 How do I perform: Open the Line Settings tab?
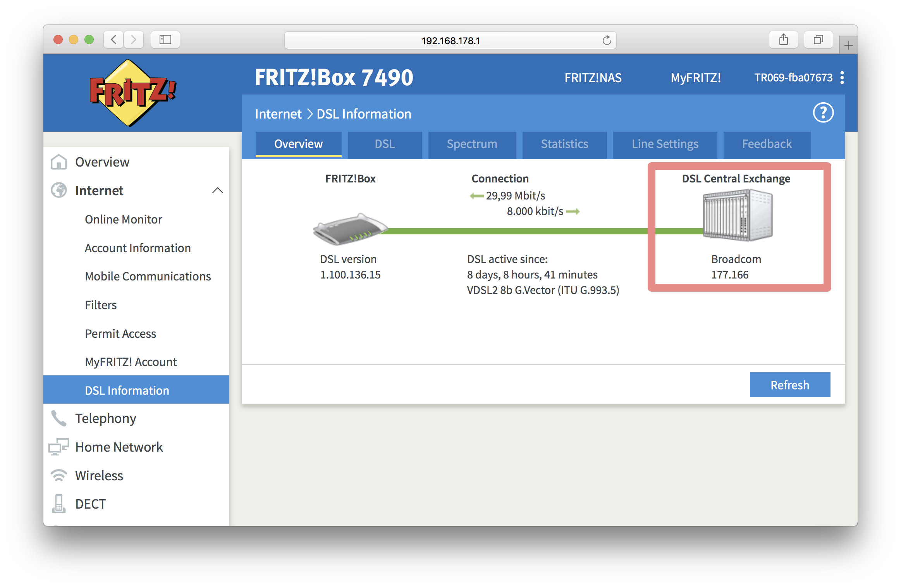coord(665,144)
